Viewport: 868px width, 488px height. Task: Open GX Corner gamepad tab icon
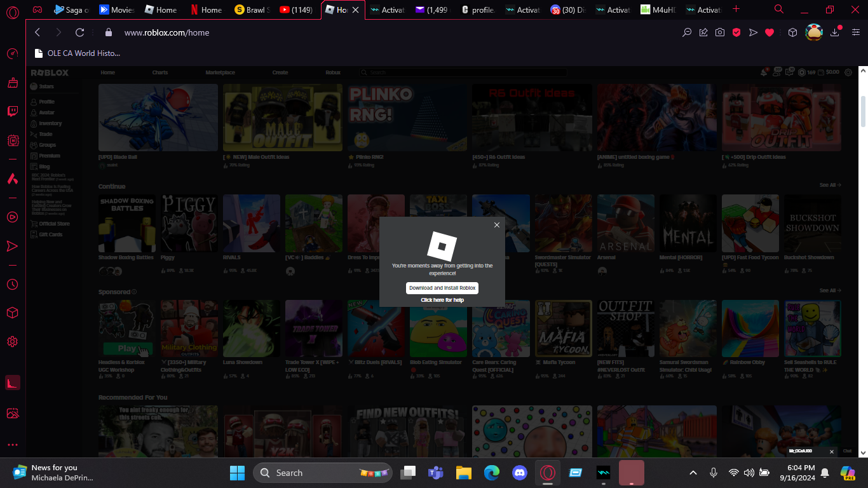tap(37, 10)
